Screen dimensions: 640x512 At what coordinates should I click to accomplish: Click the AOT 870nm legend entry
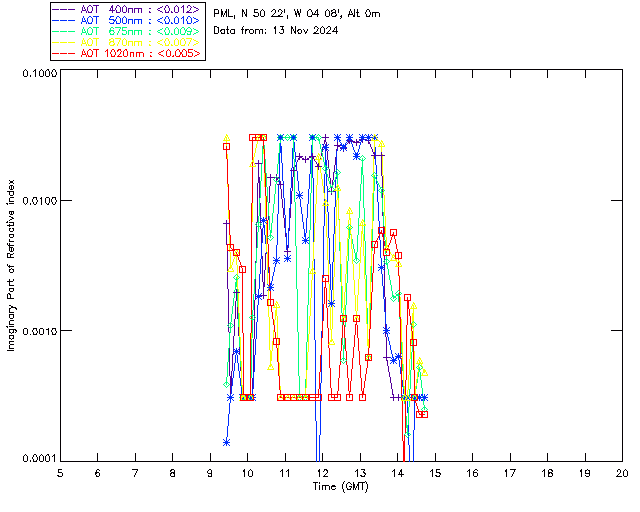[x=127, y=42]
